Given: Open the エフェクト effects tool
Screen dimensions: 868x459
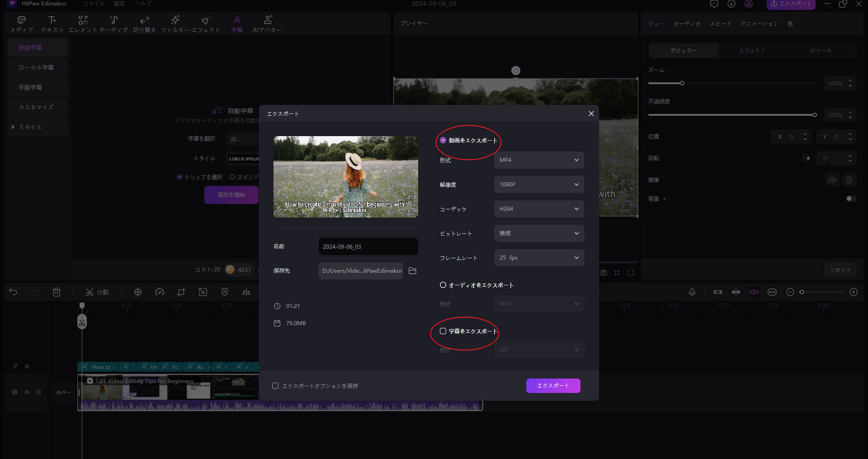Looking at the screenshot, I should pyautogui.click(x=206, y=24).
